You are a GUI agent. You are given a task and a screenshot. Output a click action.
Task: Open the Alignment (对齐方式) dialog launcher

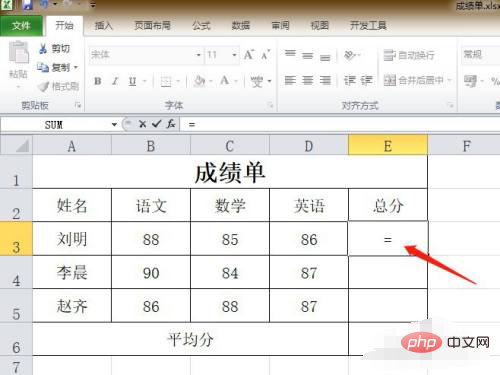coord(450,106)
